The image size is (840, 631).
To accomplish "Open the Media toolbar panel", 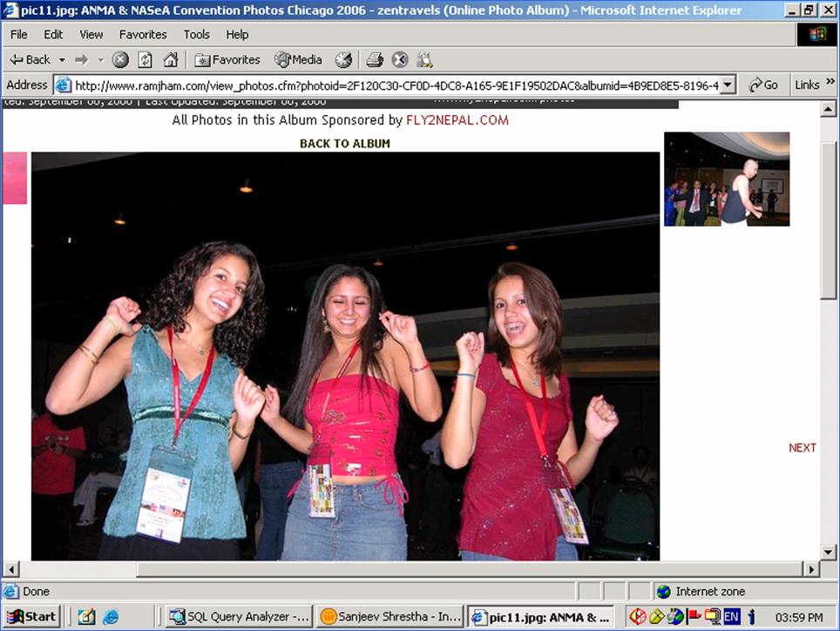I will [x=298, y=59].
